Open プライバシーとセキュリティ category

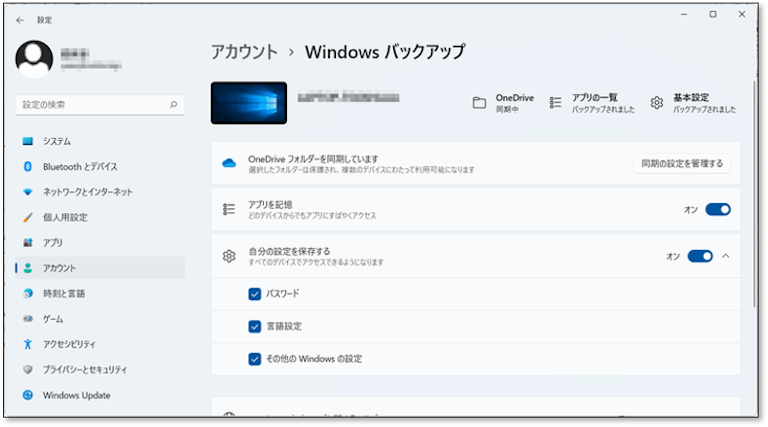[100, 369]
